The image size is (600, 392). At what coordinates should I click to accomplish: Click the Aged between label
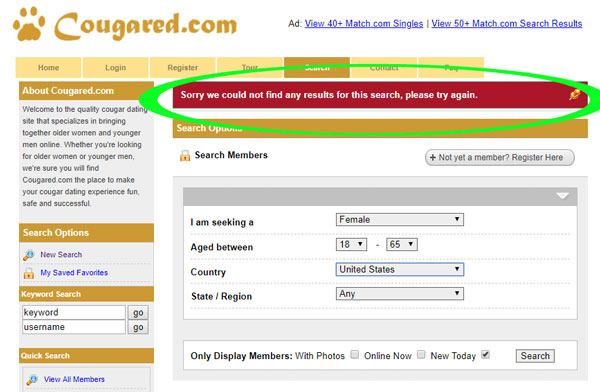tap(222, 247)
